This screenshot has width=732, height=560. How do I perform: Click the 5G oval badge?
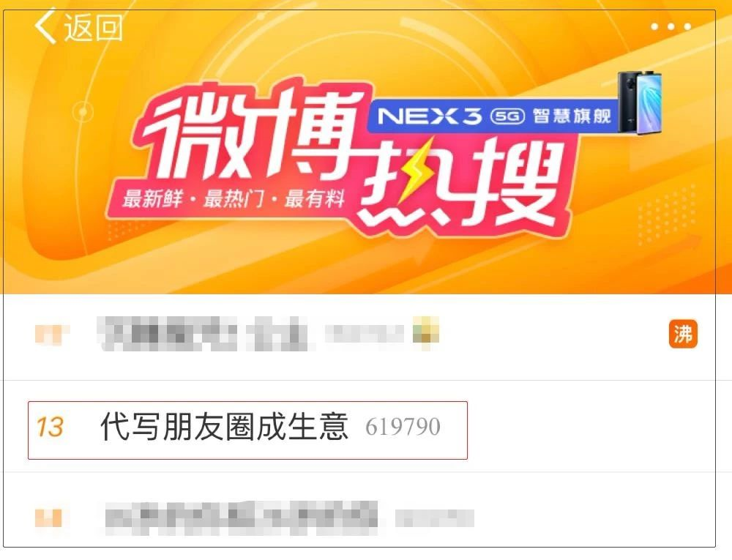coord(507,116)
